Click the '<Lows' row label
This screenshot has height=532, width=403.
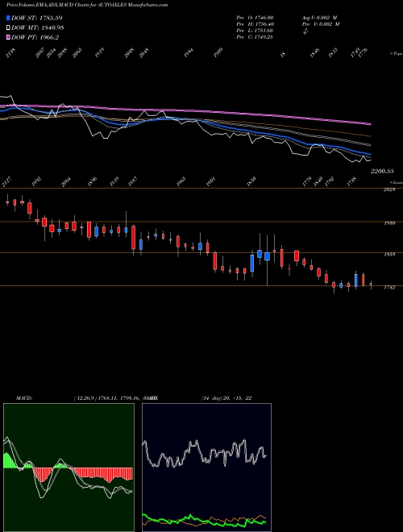click(397, 182)
